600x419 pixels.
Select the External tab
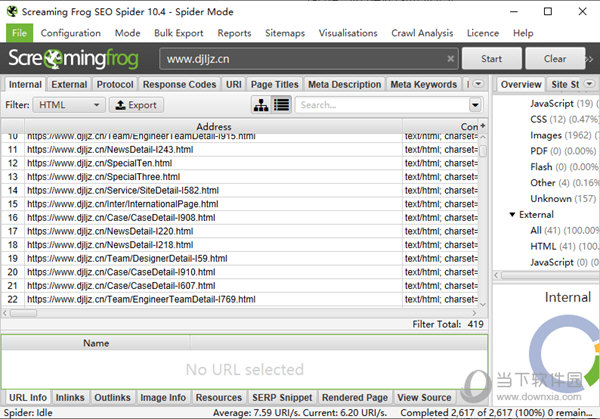click(69, 84)
